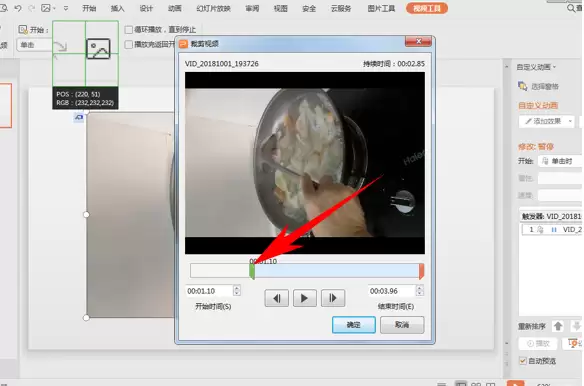Select animation item 1 in list
The image size is (584, 386).
pyautogui.click(x=552, y=230)
